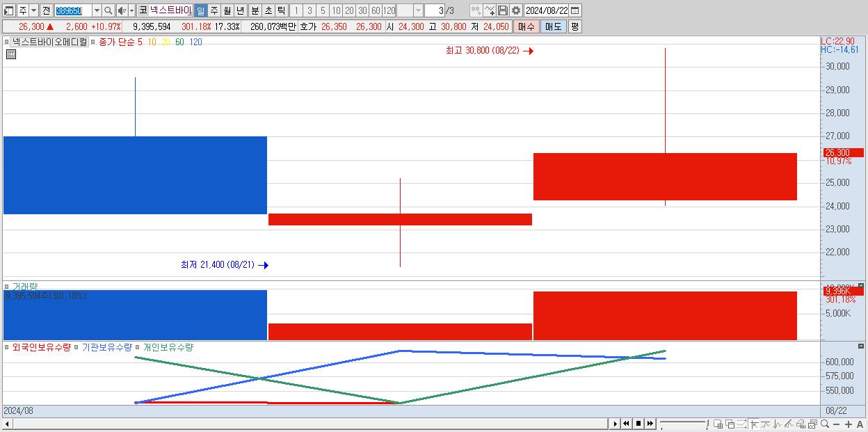Open chart settings gear icon
Viewport: 868px width, 432px height.
tap(516, 10)
